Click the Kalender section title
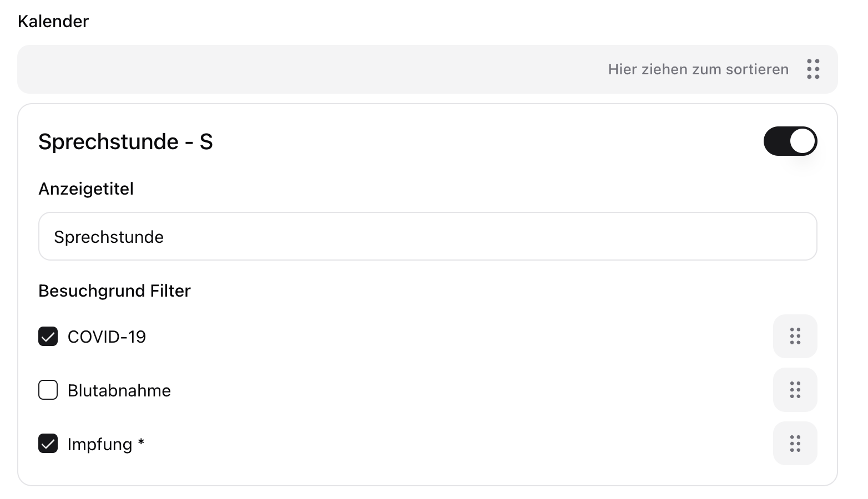Viewport: 868px width, 499px height. (53, 22)
